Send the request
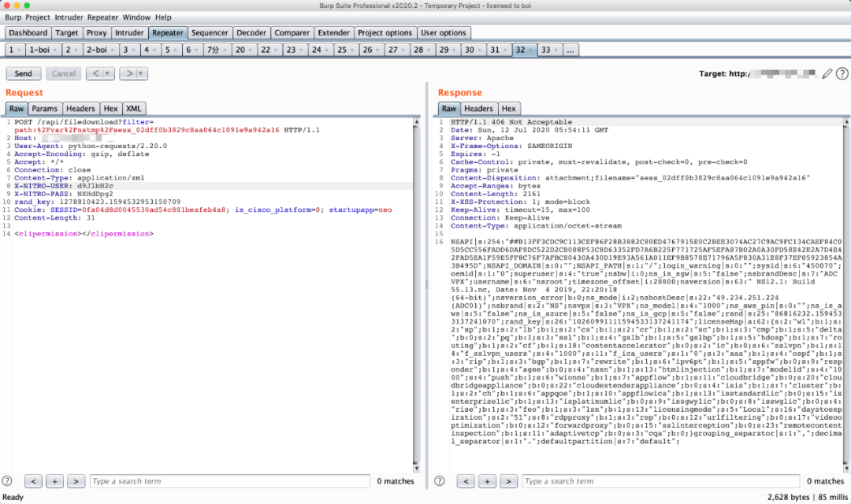 pyautogui.click(x=23, y=73)
